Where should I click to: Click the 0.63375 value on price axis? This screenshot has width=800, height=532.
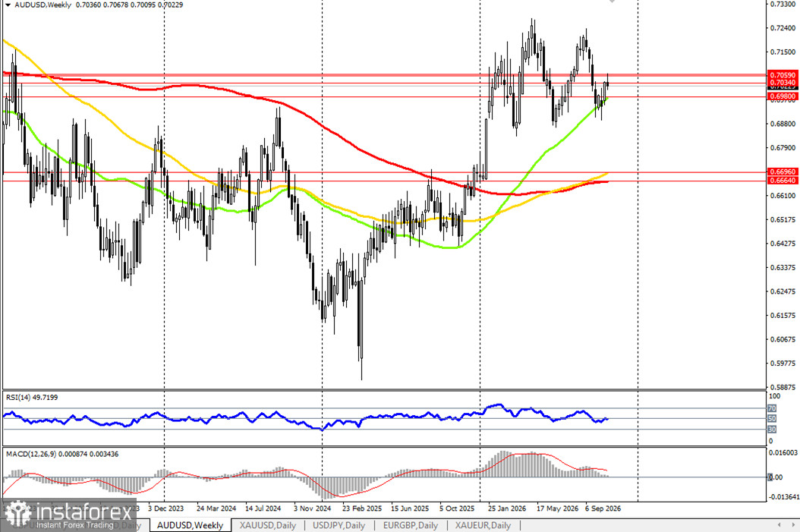783,268
